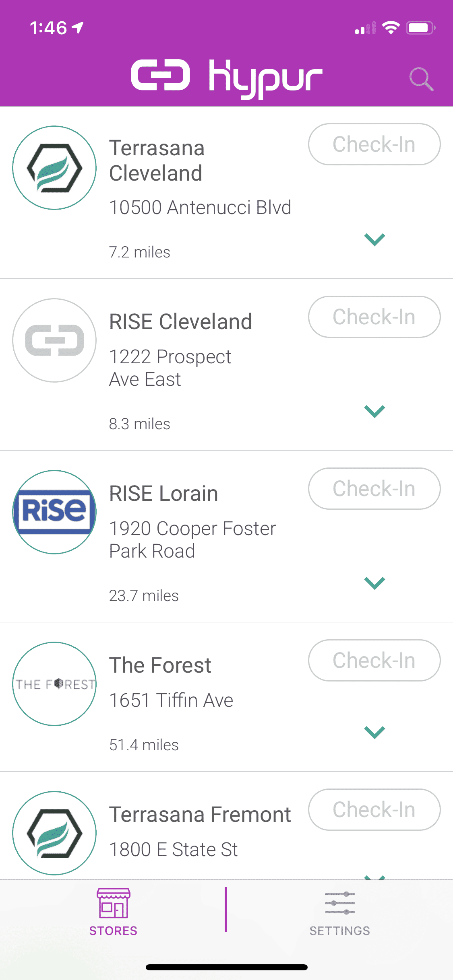Tap Terrasana Fremont store logo

tap(54, 833)
